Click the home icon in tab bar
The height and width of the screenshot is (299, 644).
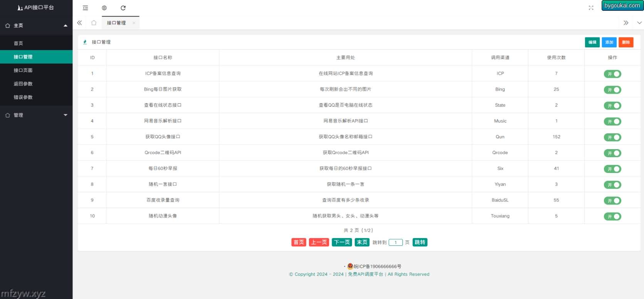coord(94,23)
